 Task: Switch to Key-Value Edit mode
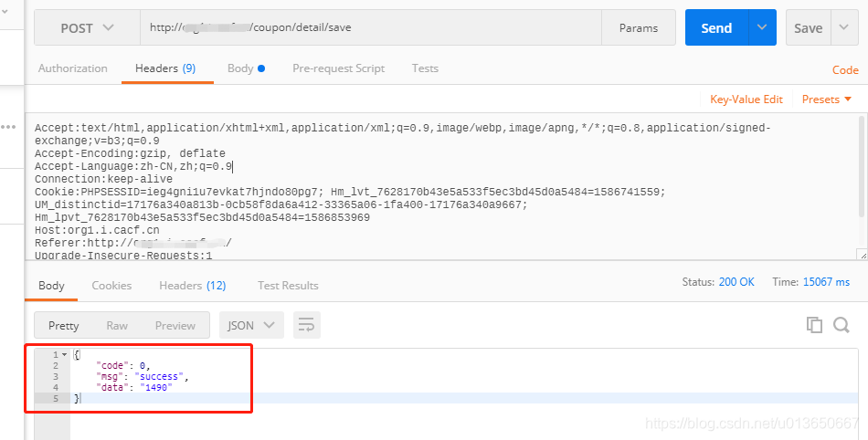(746, 100)
